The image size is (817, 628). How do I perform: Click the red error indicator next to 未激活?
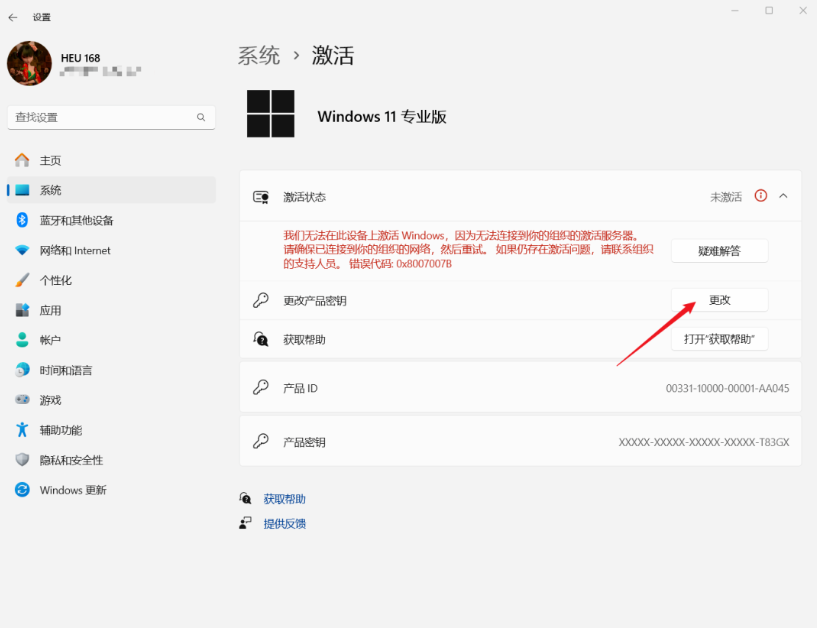[x=762, y=195]
